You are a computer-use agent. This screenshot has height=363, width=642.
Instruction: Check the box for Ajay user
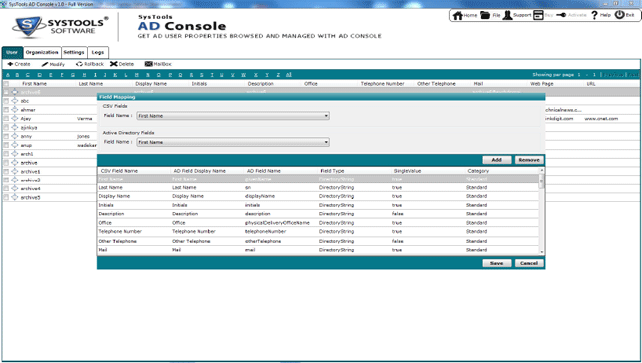click(6, 119)
